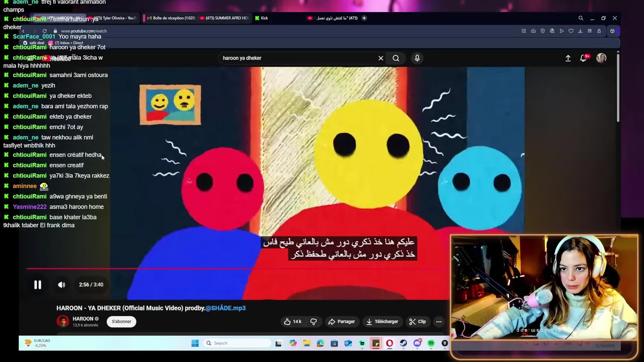The width and height of the screenshot is (644, 362).
Task: Click the send-flow paper plane icon
Action: click(x=561, y=31)
